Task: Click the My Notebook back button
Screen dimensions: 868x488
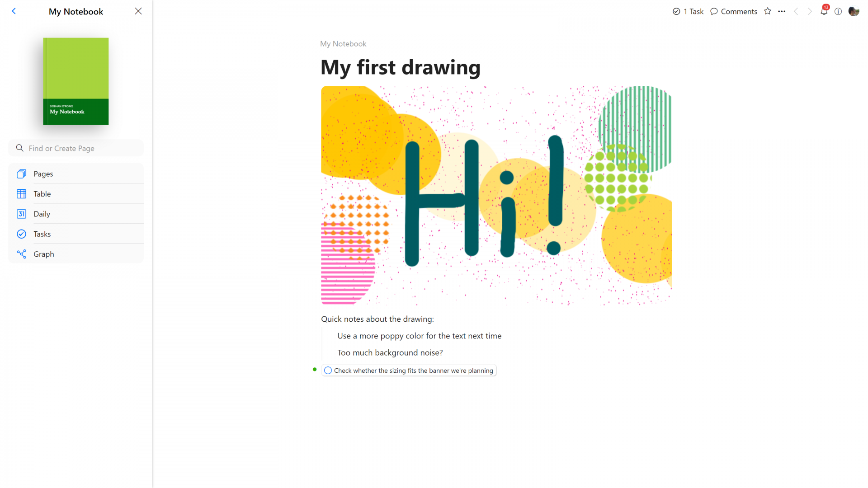Action: pos(14,11)
